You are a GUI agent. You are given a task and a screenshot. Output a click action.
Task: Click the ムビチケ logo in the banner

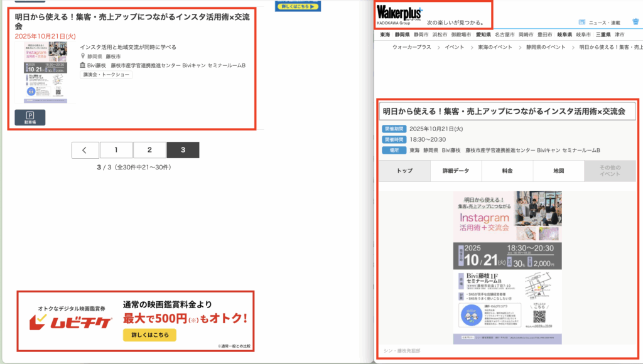[71, 323]
